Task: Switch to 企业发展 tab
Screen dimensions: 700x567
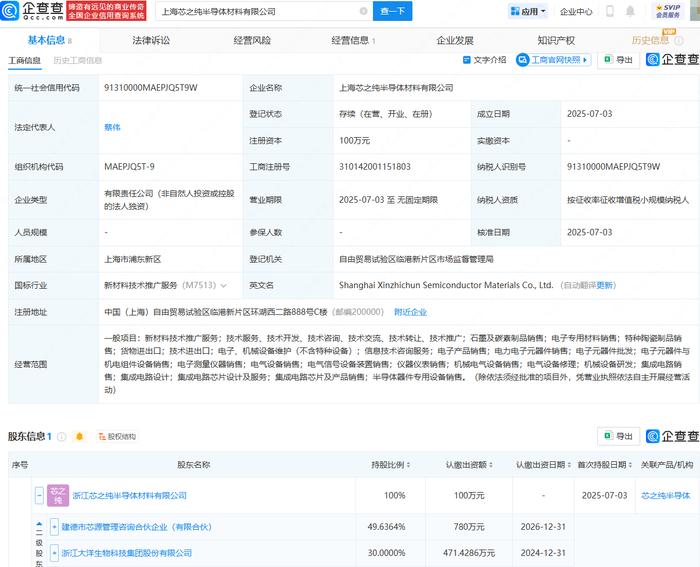Action: click(x=455, y=41)
